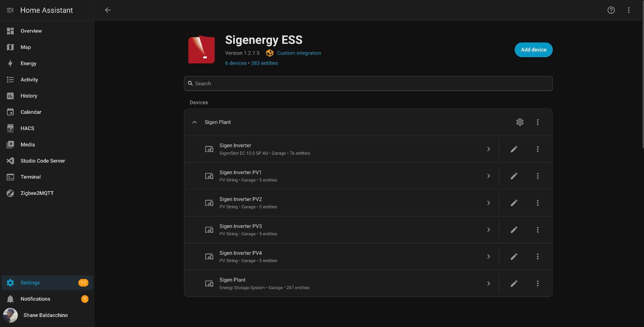Open more options for Energy Storage System row
The height and width of the screenshot is (327, 644).
coord(538,284)
